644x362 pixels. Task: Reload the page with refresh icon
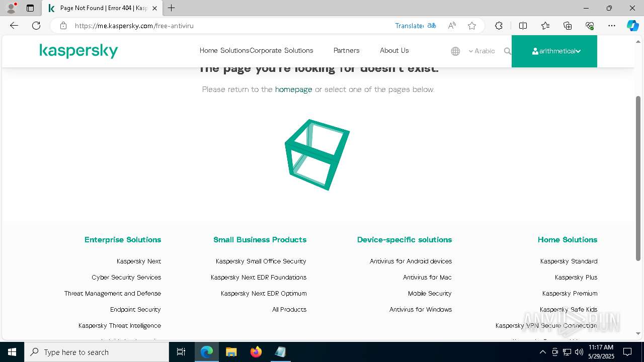point(36,26)
